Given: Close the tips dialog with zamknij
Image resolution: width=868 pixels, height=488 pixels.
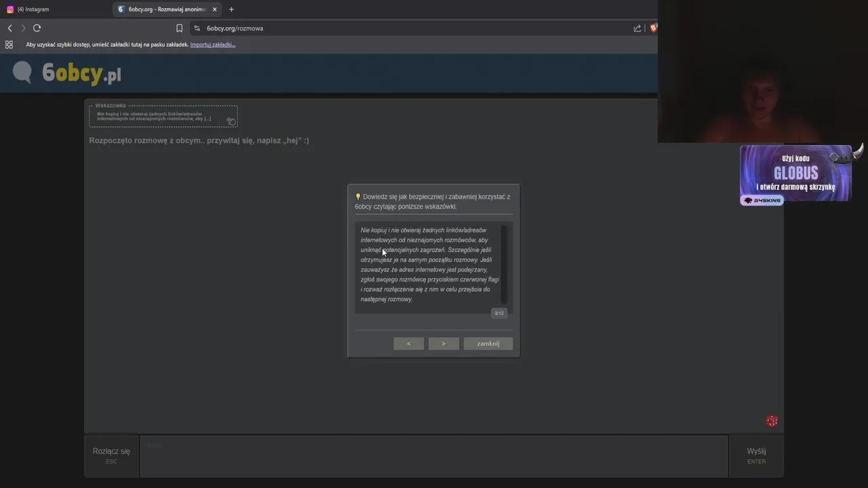Looking at the screenshot, I should 488,344.
